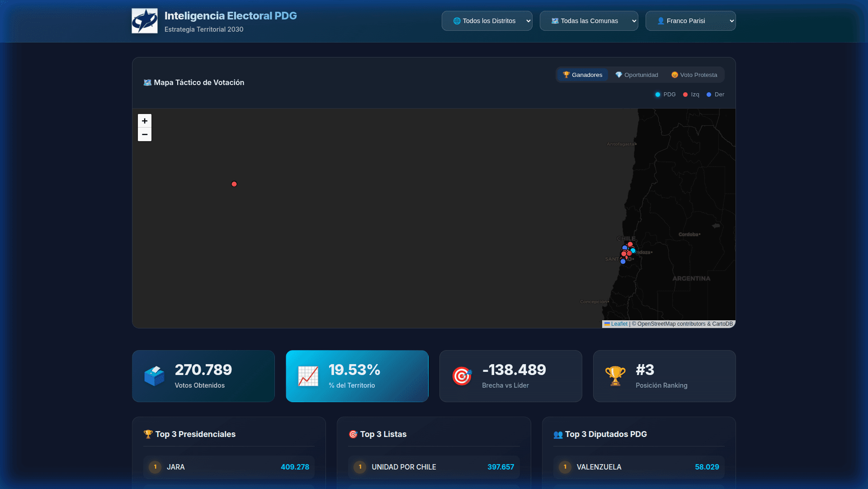Click the star logo of Inteligencia Electoral PDG
Viewport: 868px width, 489px height.
click(144, 20)
